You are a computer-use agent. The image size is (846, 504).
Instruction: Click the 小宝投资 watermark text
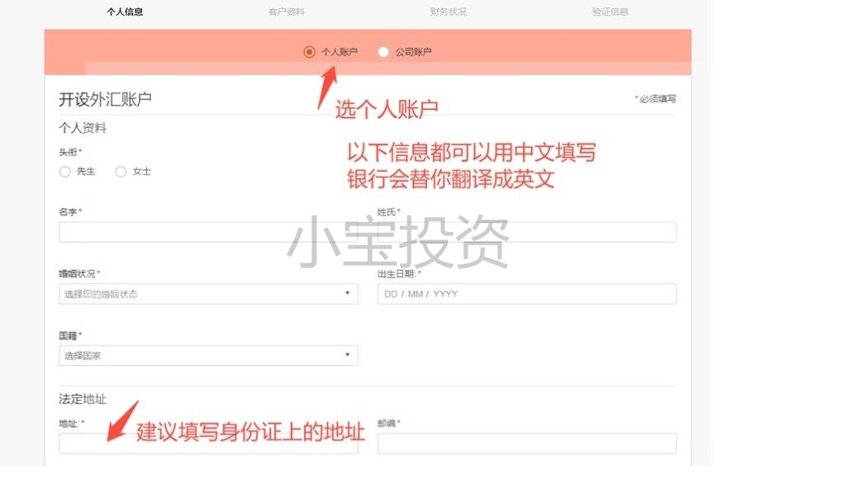tap(398, 243)
